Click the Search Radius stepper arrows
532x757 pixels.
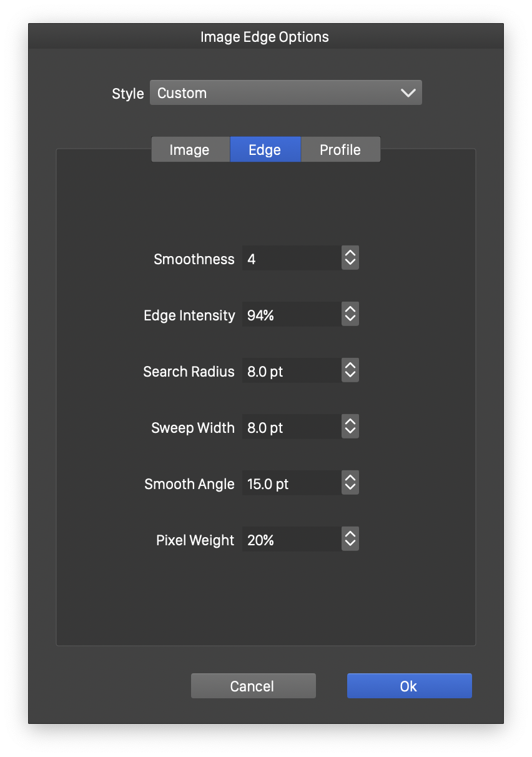point(350,370)
